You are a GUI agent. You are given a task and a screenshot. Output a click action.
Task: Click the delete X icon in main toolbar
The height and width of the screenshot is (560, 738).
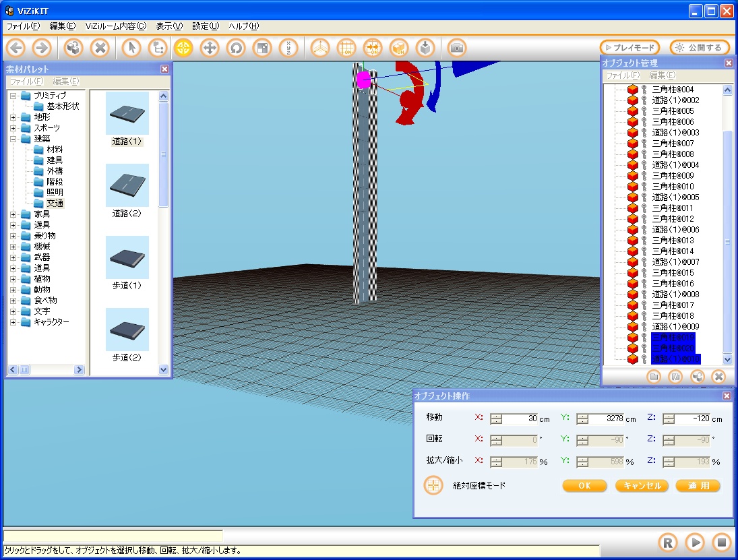click(100, 48)
